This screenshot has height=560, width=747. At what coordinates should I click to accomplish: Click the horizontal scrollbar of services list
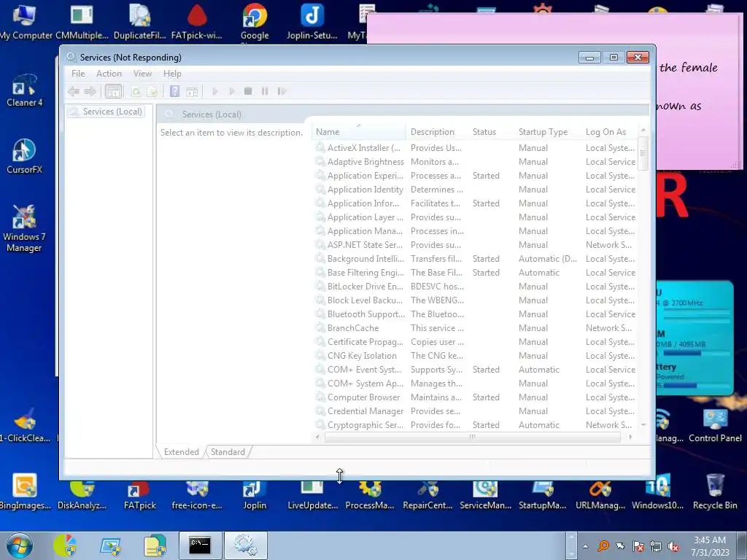(x=472, y=437)
